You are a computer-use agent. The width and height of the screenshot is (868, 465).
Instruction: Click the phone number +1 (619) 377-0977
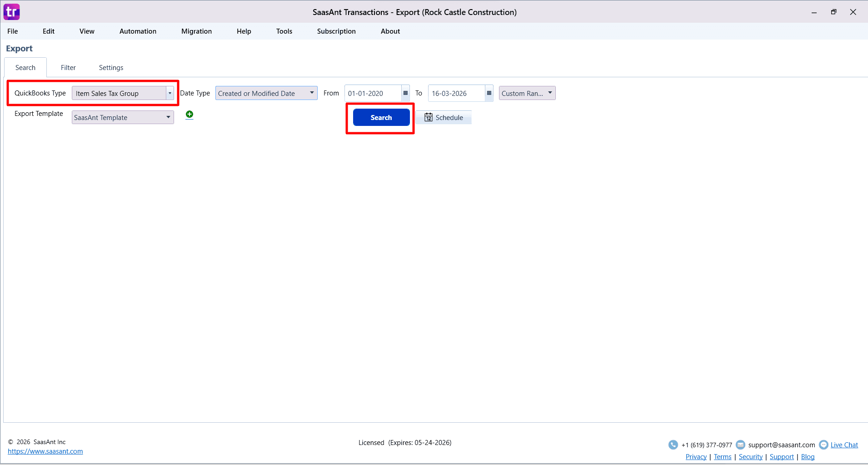click(x=707, y=445)
